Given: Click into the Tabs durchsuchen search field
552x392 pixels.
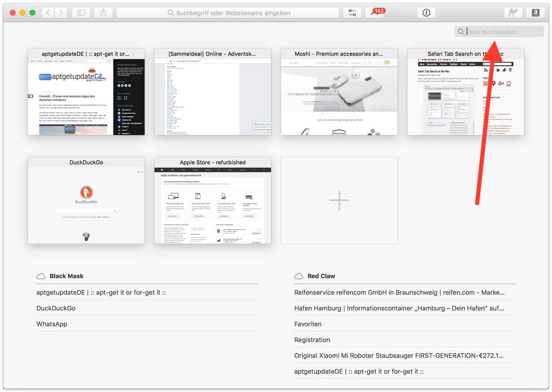Looking at the screenshot, I should click(x=499, y=31).
